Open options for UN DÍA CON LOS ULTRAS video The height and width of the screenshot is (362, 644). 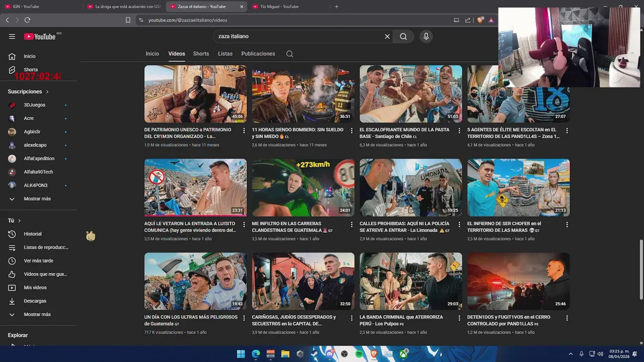(244, 318)
